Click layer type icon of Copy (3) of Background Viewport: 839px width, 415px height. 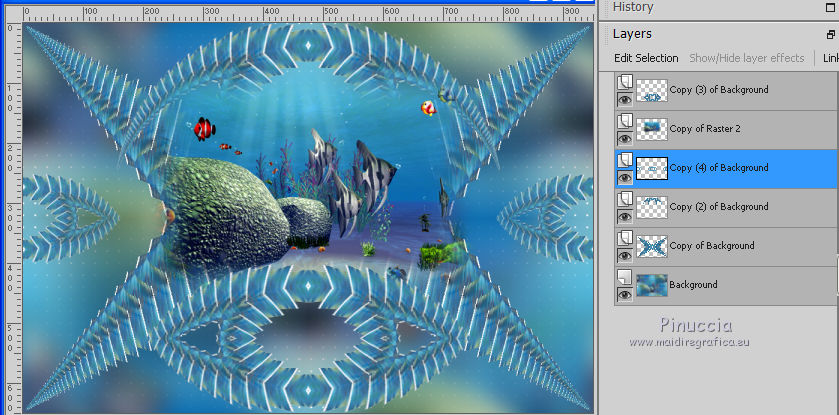pyautogui.click(x=625, y=83)
